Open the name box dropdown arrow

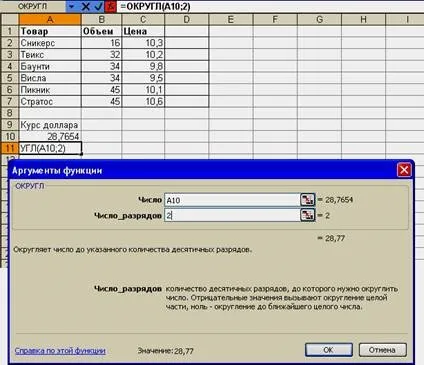tap(71, 6)
